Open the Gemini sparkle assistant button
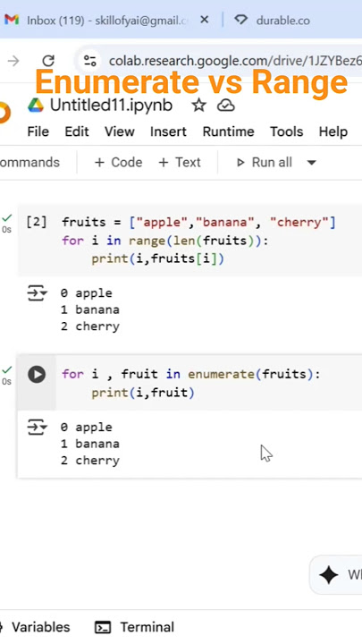The height and width of the screenshot is (644, 362). 329,575
